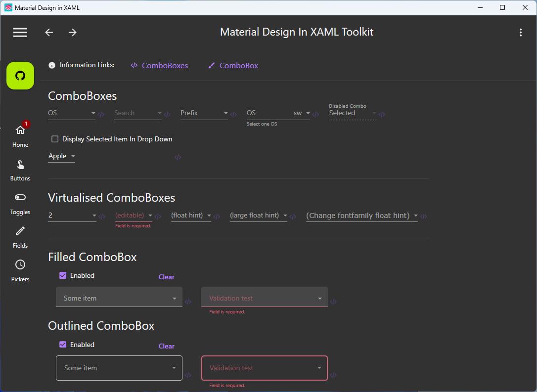Show XAML code for Apple combo box
The height and width of the screenshot is (392, 537).
coord(178,157)
